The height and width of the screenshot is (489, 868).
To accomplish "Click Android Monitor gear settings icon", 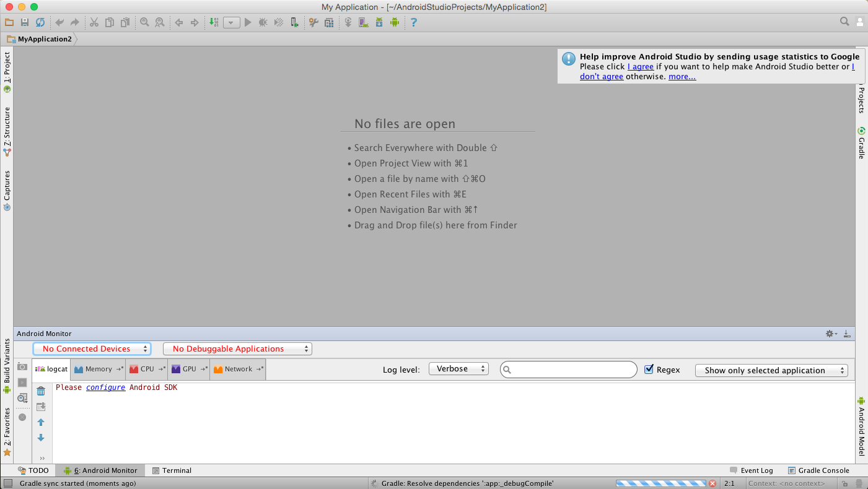I will point(831,334).
